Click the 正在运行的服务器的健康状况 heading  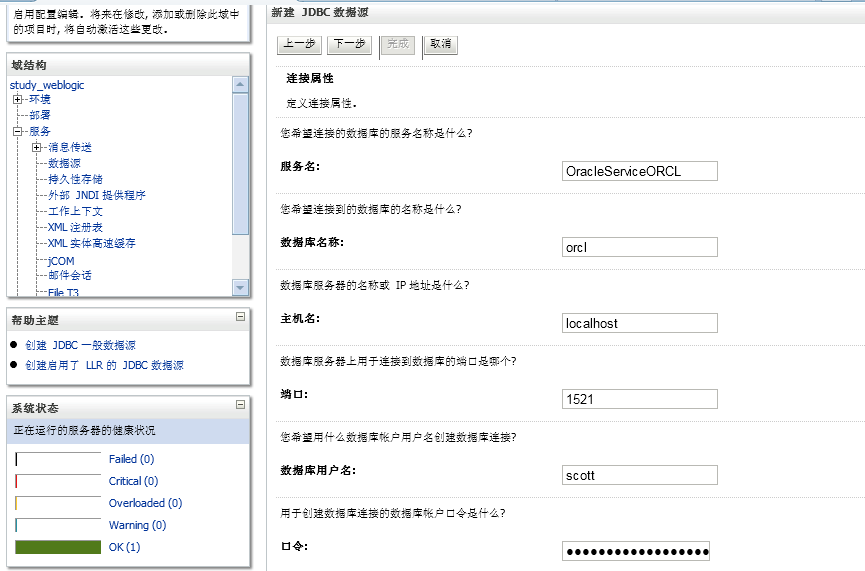pos(84,430)
